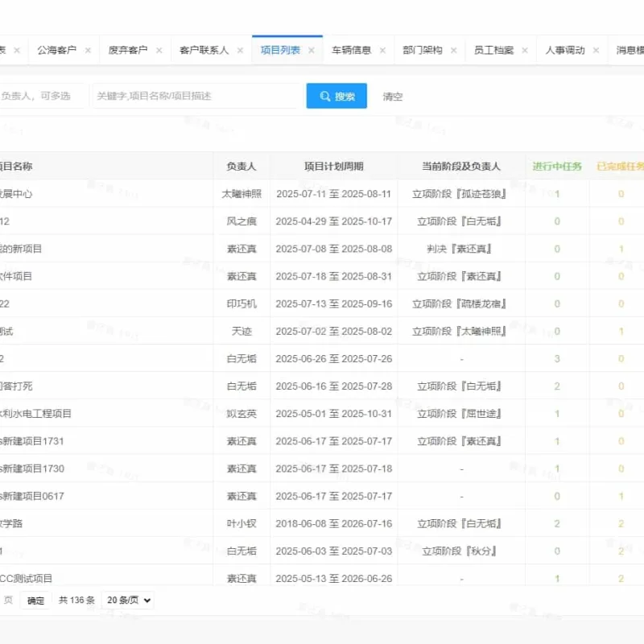Image resolution: width=644 pixels, height=644 pixels.
Task: Click the 确定 pagination button
Action: tap(35, 601)
